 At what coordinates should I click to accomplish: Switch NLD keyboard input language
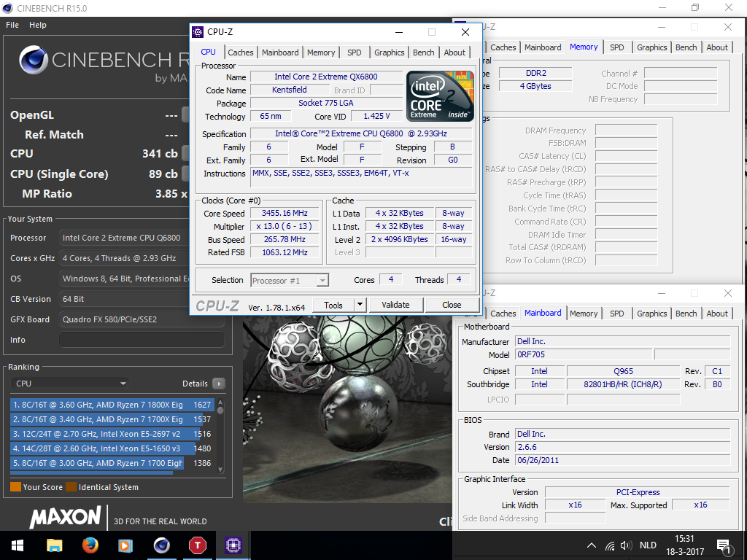pos(648,545)
